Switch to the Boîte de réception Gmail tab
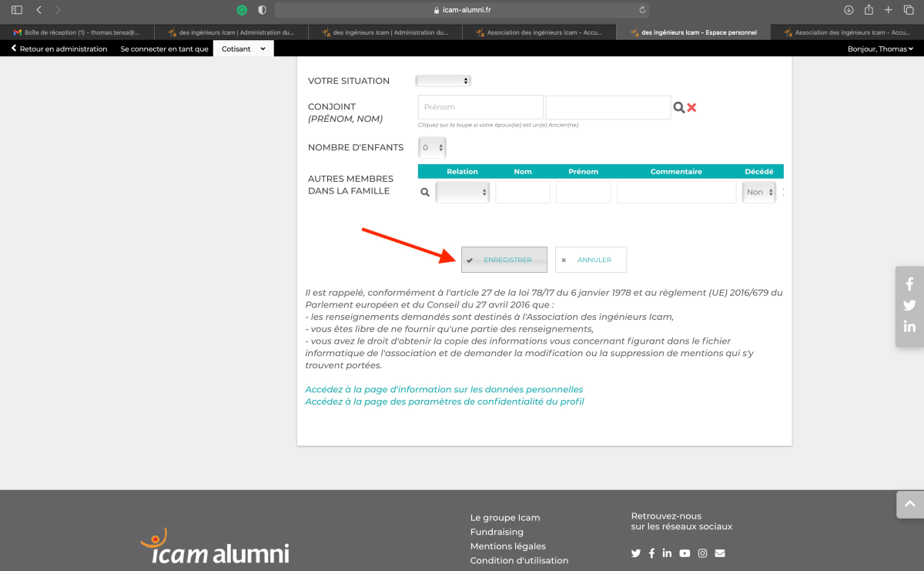The height and width of the screenshot is (571, 924). (77, 32)
